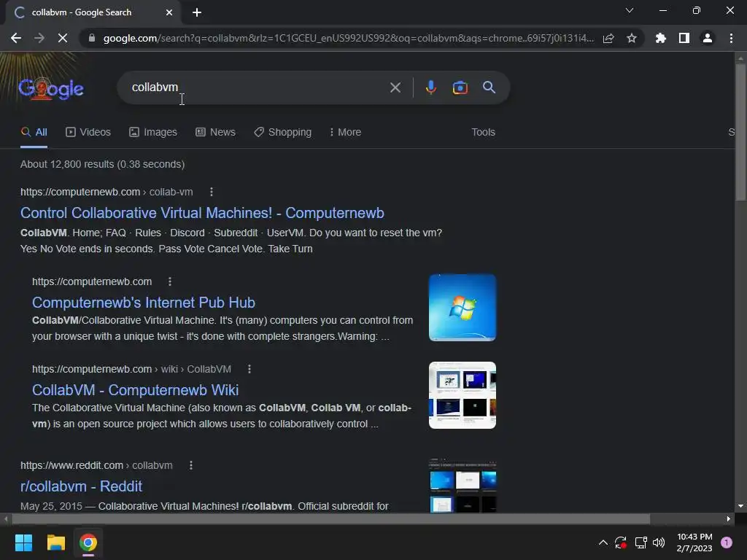Switch to News results tab
The height and width of the screenshot is (560, 747).
pos(215,133)
